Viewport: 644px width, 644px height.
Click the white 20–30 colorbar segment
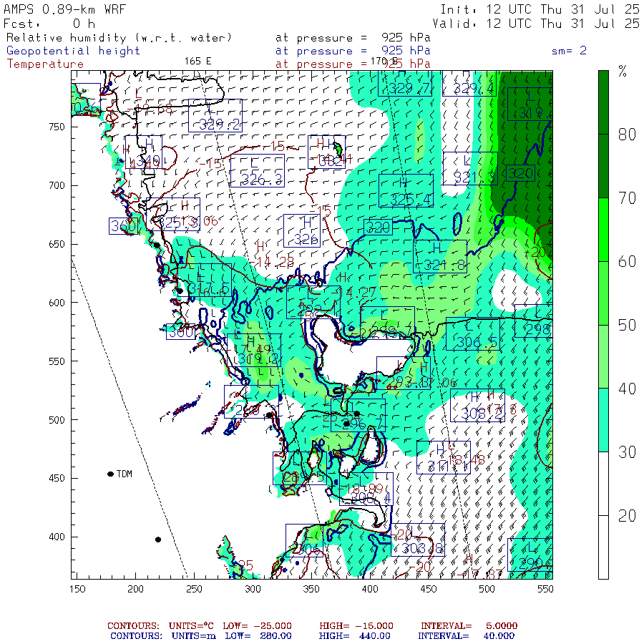click(x=603, y=484)
